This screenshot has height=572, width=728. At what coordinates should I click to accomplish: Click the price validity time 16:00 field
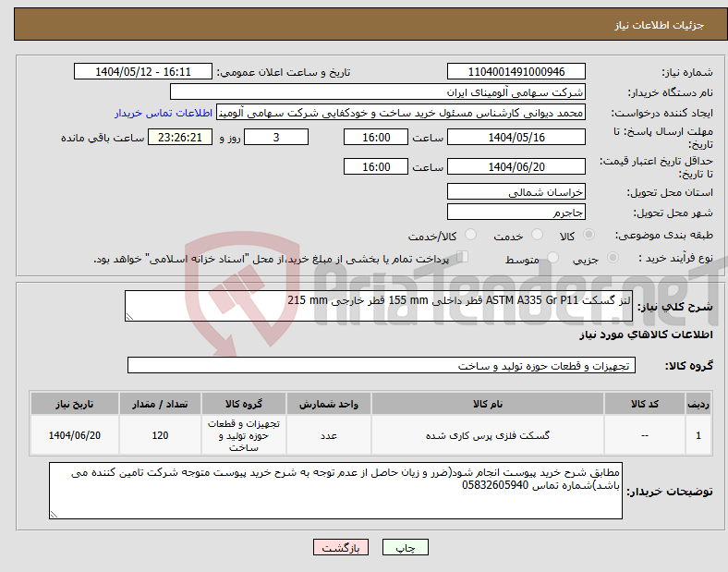[x=376, y=166]
